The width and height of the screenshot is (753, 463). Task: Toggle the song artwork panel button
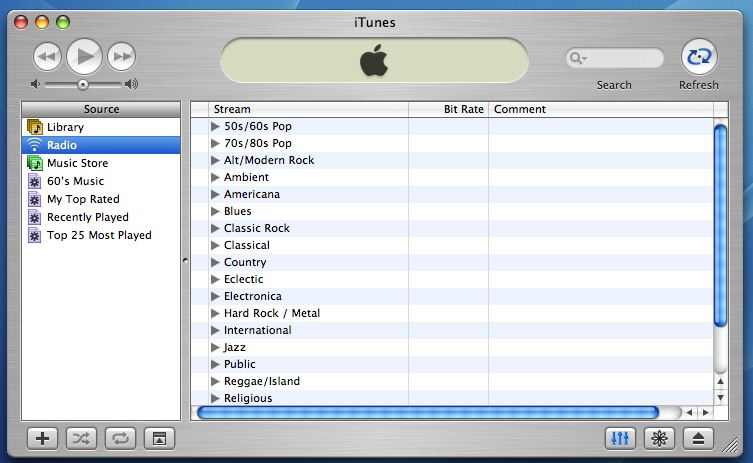[x=159, y=439]
